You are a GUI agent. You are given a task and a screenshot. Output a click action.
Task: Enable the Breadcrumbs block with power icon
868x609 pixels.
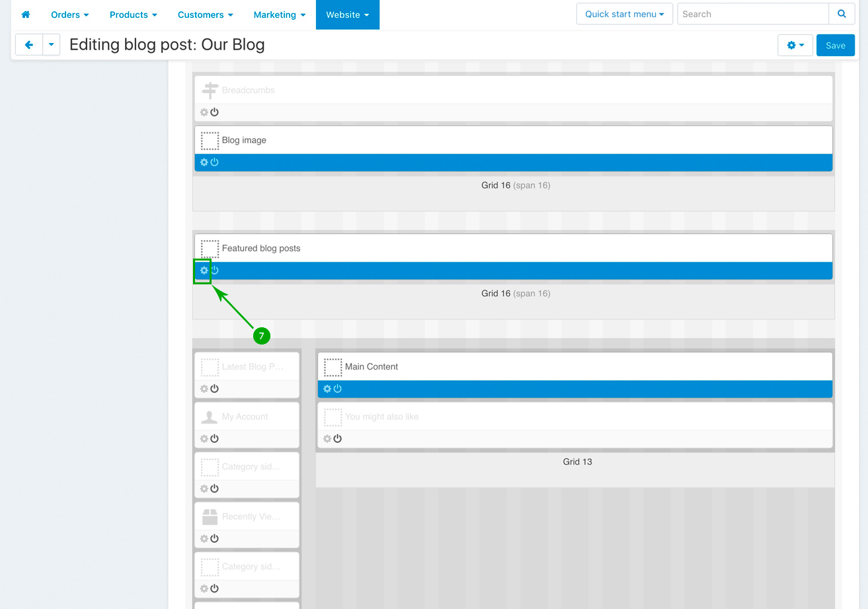[x=214, y=112]
